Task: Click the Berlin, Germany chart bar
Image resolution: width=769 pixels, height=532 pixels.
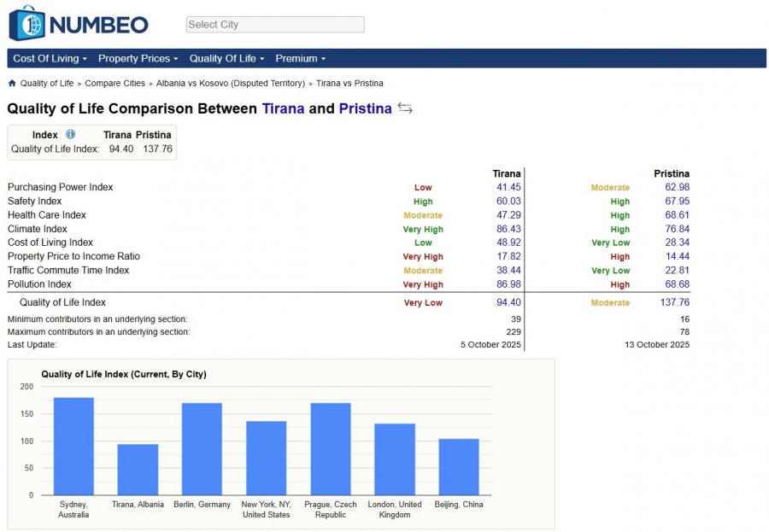Action: (x=202, y=449)
